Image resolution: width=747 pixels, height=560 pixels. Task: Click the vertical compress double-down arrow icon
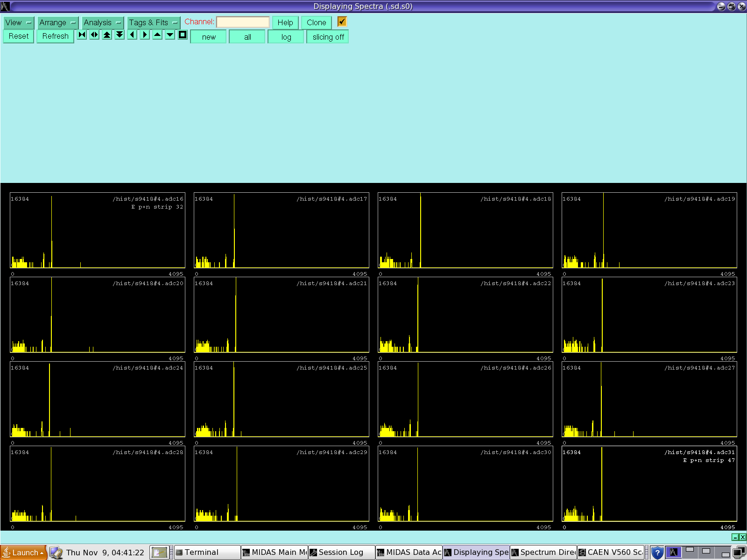coord(120,35)
